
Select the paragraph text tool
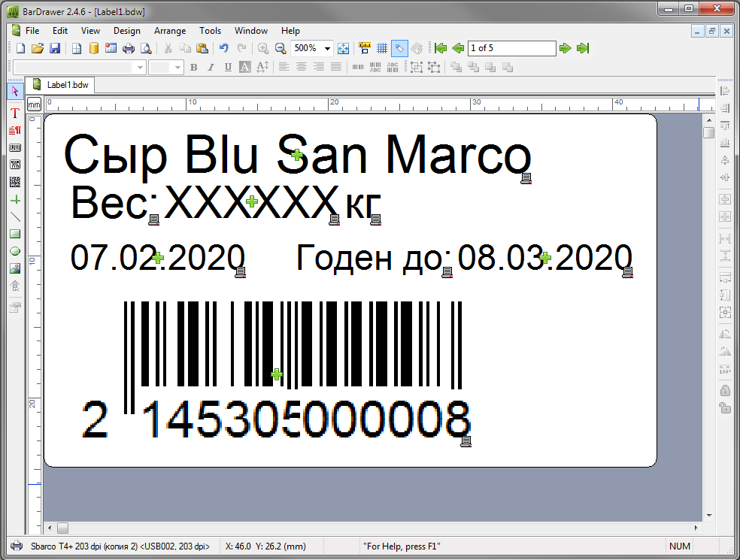[x=15, y=131]
